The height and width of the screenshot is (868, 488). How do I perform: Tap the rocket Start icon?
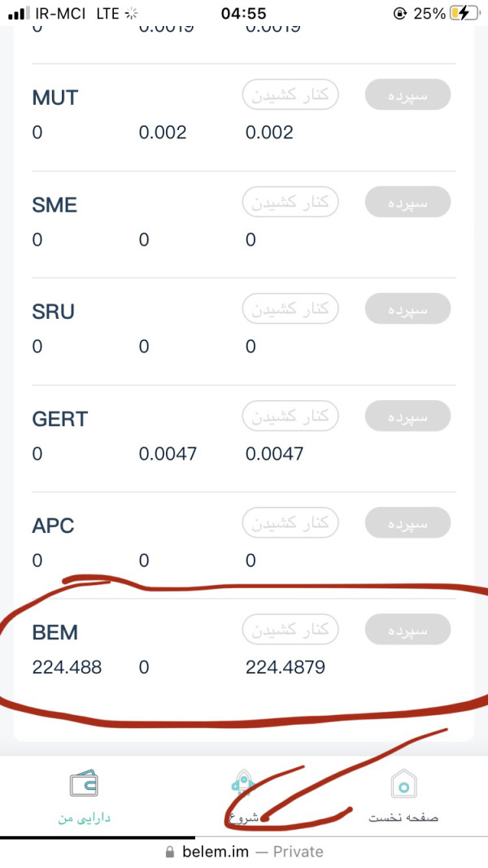pos(243,784)
